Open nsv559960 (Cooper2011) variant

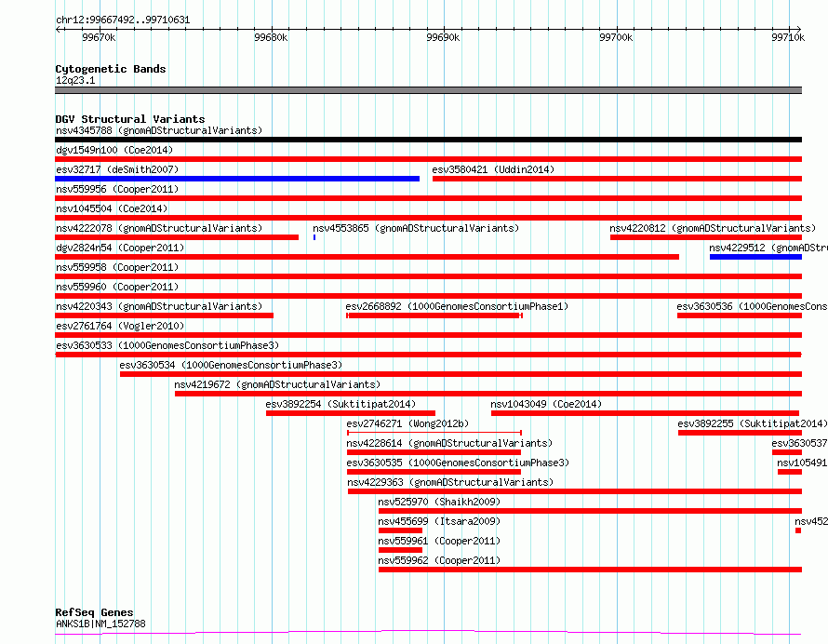(x=117, y=287)
